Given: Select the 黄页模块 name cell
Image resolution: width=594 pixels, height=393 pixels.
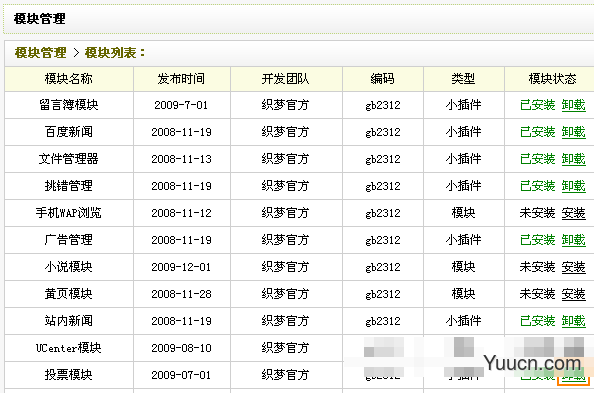Looking at the screenshot, I should point(69,294).
